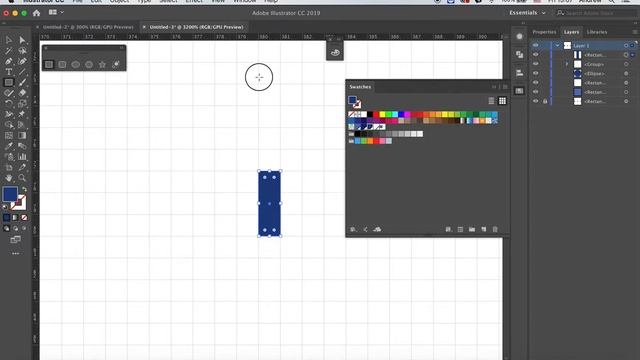The width and height of the screenshot is (640, 360).
Task: Hide the locked rectangle at bottom of layers
Action: tap(536, 101)
